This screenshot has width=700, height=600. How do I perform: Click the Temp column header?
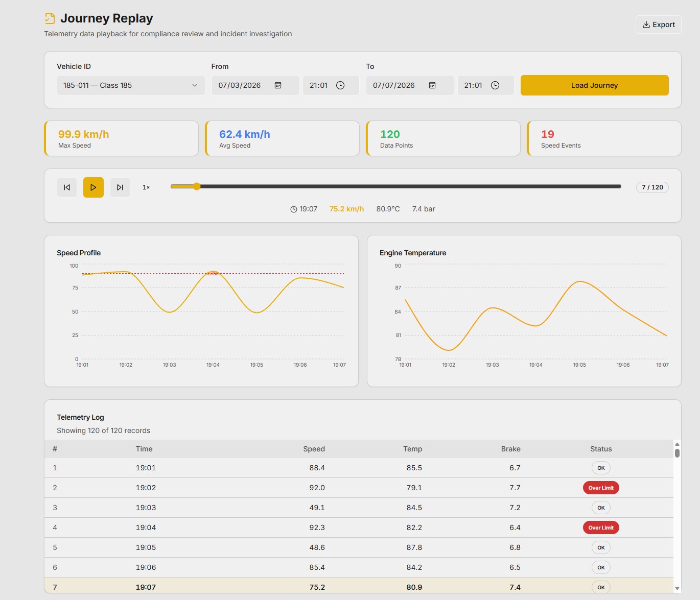[x=412, y=449]
